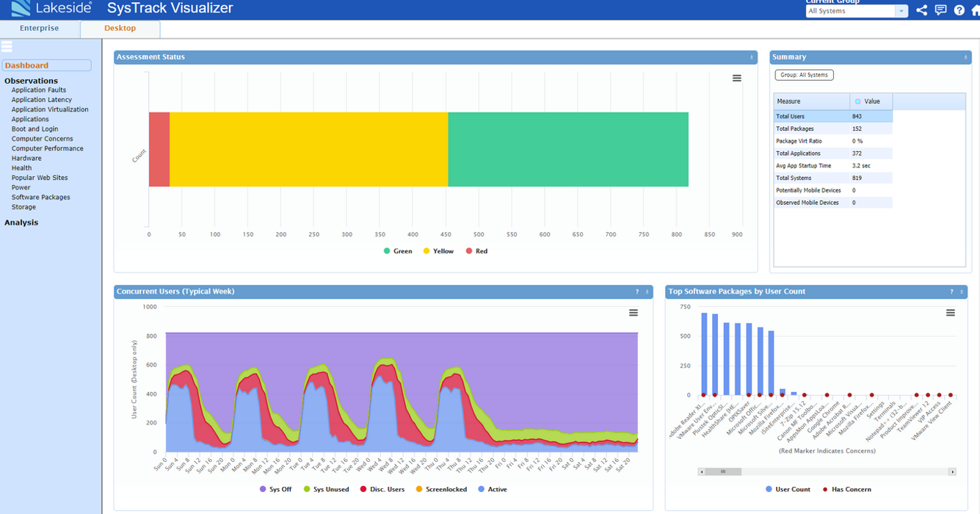This screenshot has height=514, width=980.
Task: Open Computer Concerns observation
Action: tap(43, 139)
